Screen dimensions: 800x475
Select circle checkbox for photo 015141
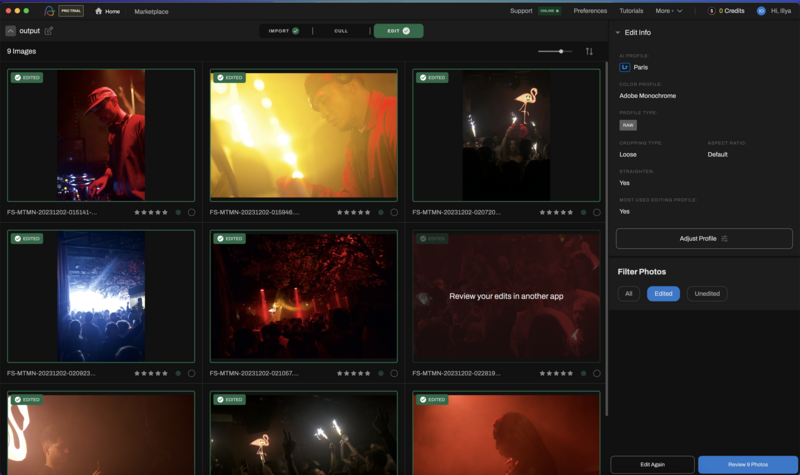point(191,212)
